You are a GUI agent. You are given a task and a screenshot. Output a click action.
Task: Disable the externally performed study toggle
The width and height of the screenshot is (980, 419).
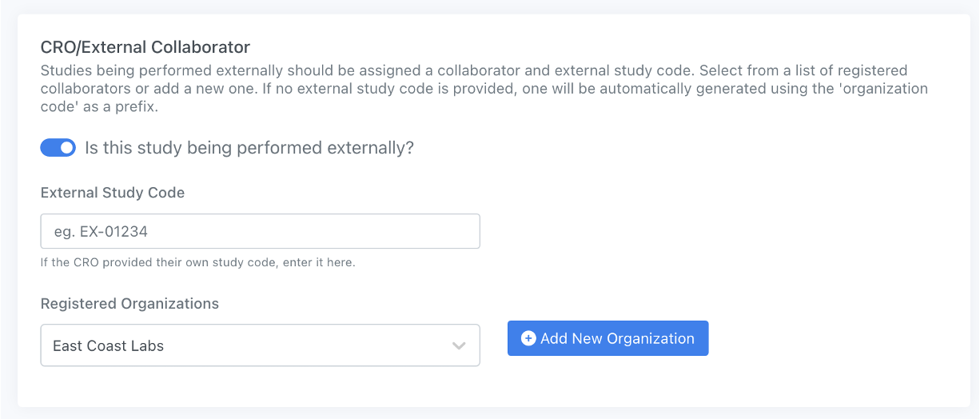point(58,148)
